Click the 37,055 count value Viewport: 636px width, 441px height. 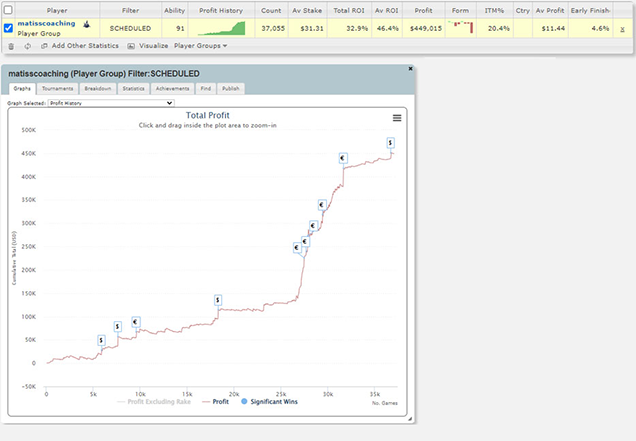273,28
